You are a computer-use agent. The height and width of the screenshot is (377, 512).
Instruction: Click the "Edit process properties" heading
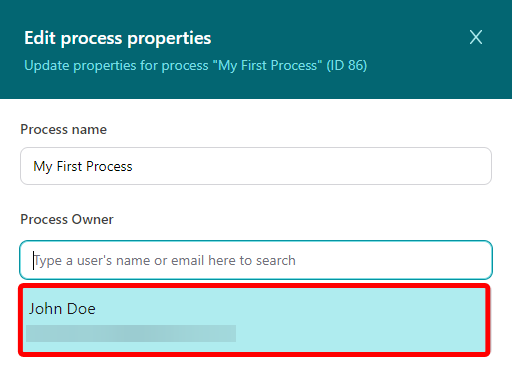tap(118, 38)
